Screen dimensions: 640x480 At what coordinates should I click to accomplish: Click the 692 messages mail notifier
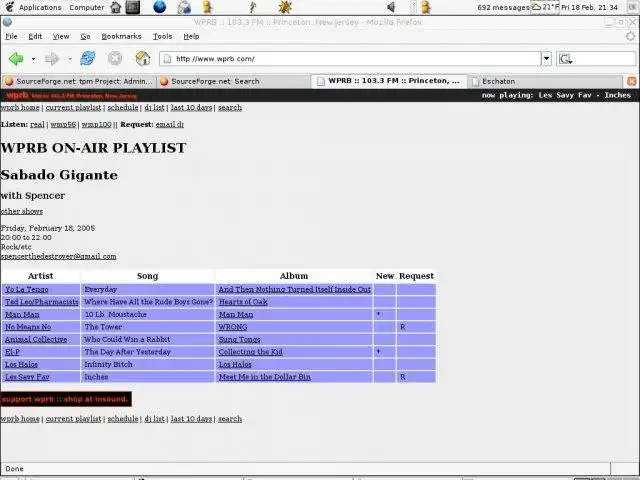(x=503, y=7)
